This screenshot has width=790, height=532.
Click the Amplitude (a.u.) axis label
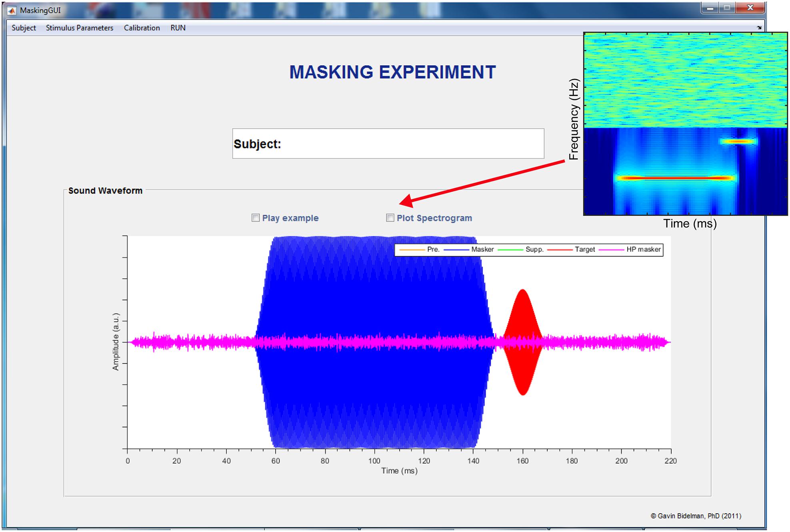coord(116,342)
